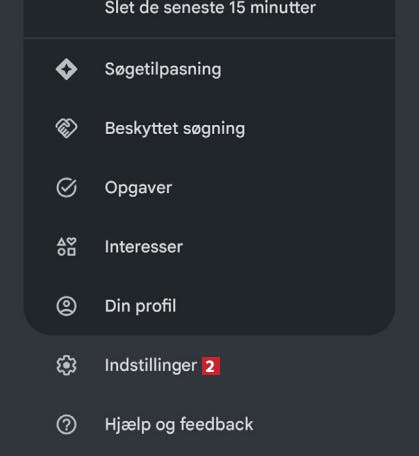Open the Søgetilpasning menu entry
This screenshot has height=456, width=419.
(x=209, y=69)
